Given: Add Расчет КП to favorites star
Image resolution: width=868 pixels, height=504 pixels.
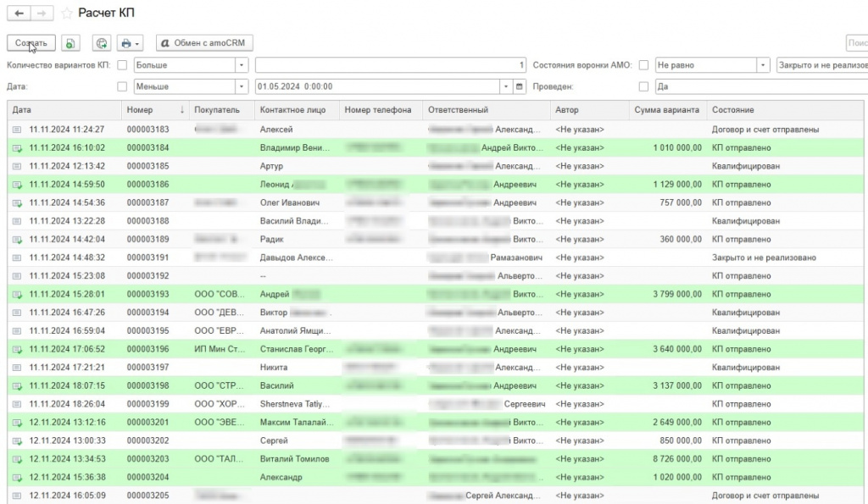Looking at the screenshot, I should pyautogui.click(x=66, y=14).
